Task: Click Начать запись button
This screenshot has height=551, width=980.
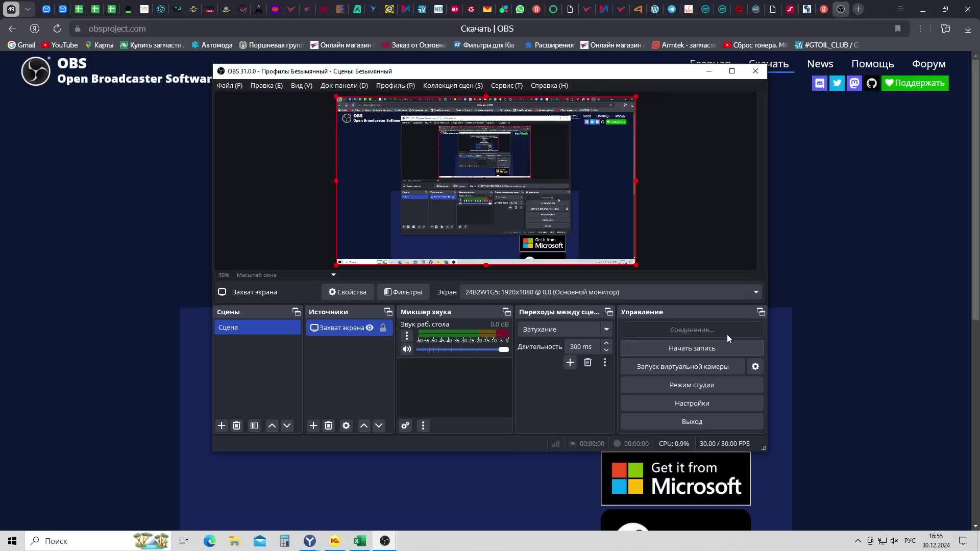Action: point(692,348)
